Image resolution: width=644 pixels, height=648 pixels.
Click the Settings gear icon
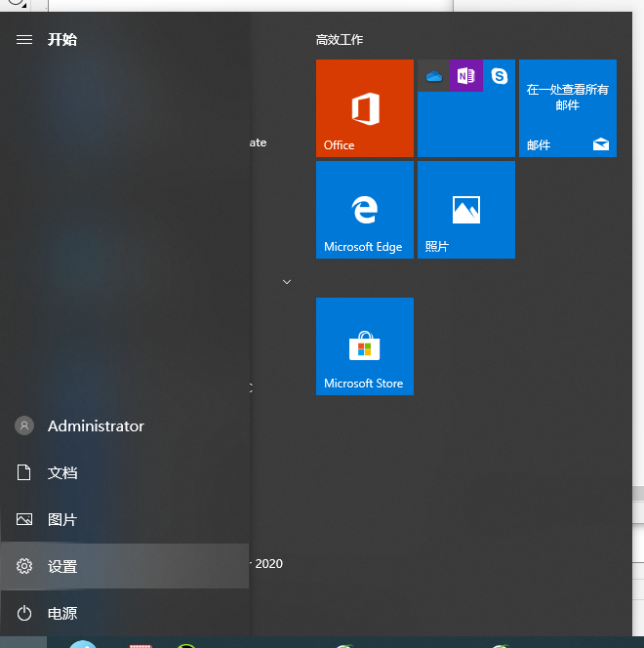pos(24,566)
